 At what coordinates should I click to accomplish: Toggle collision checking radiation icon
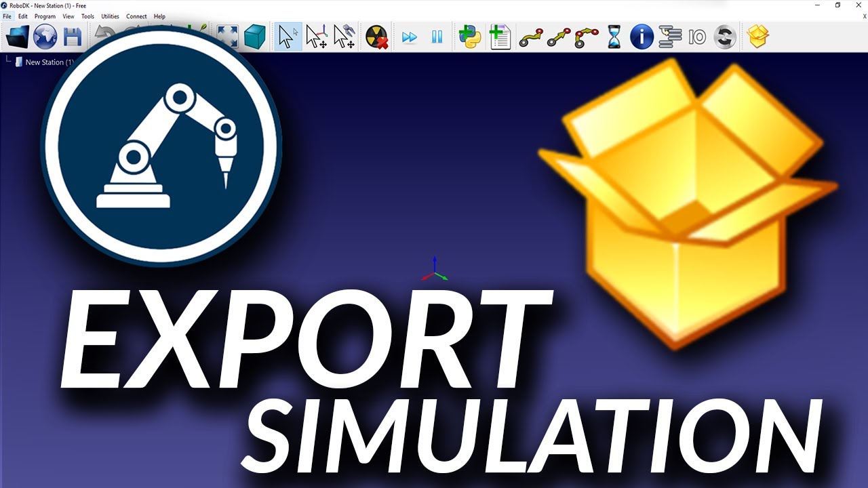(x=376, y=37)
